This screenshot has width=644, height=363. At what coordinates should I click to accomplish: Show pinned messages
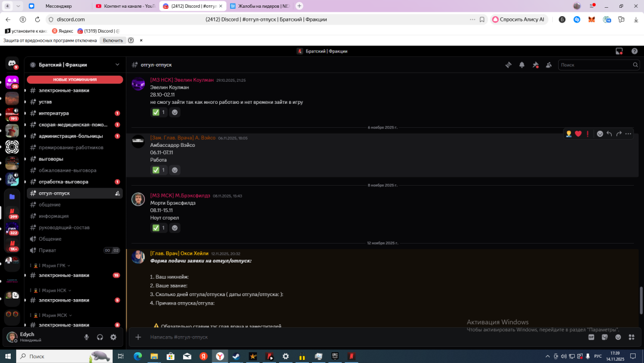(x=535, y=64)
